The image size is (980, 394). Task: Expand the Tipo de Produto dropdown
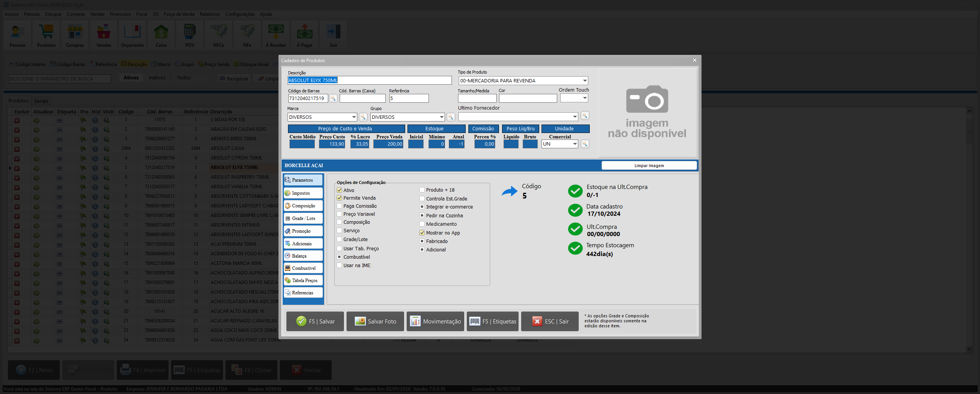584,81
